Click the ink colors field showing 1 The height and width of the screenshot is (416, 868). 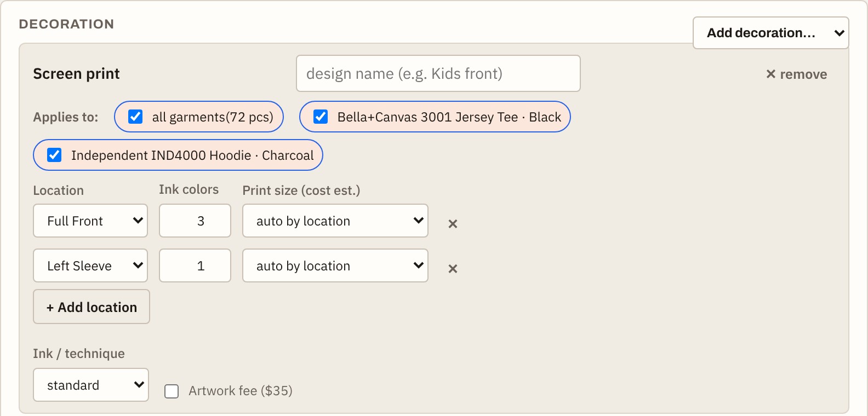[195, 265]
